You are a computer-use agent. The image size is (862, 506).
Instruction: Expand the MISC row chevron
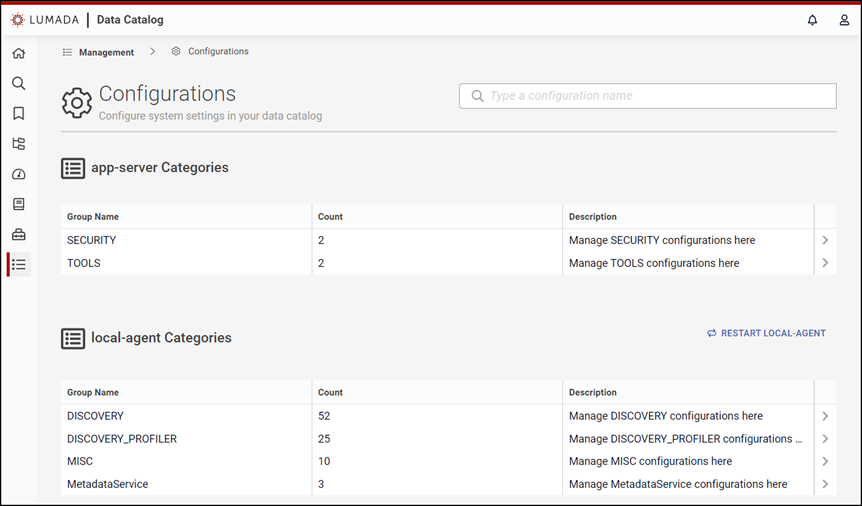825,461
